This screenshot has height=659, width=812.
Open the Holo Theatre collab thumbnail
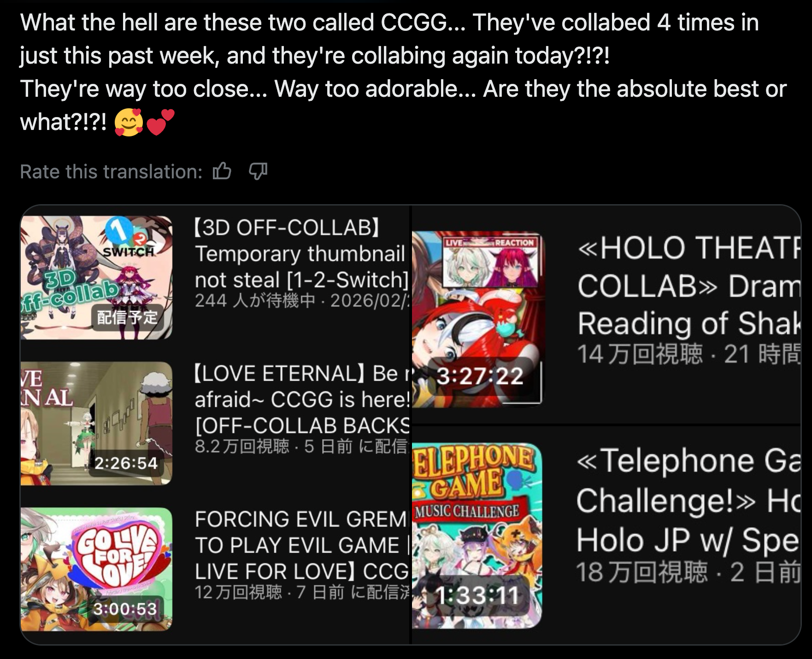pyautogui.click(x=477, y=318)
